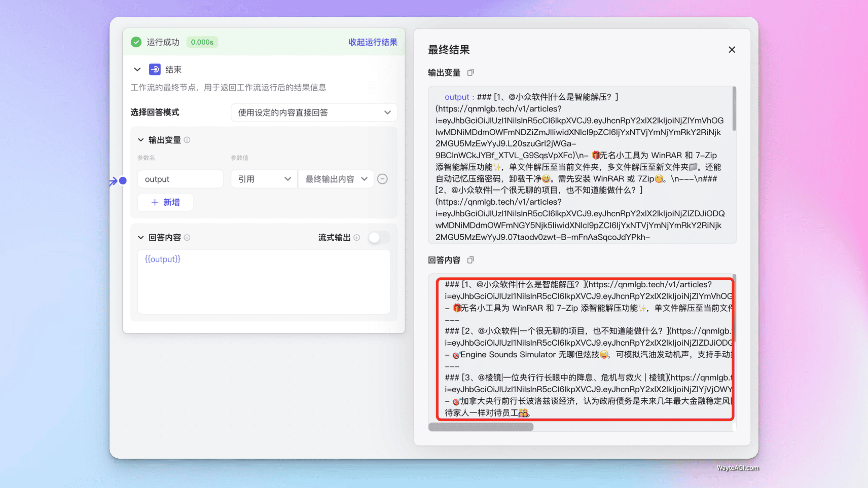This screenshot has width=868, height=488.
Task: Click the 0.000s run time badge
Action: [202, 42]
